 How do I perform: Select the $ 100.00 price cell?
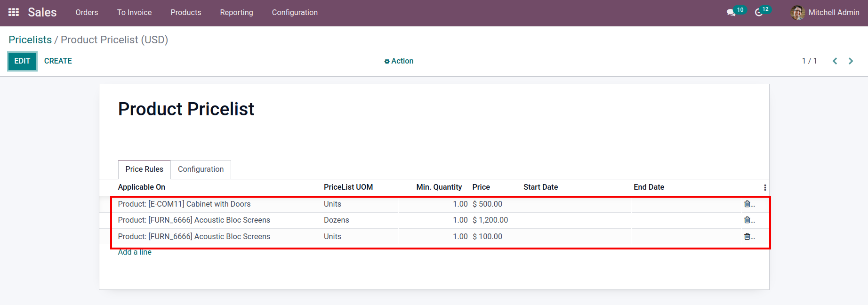(x=488, y=236)
